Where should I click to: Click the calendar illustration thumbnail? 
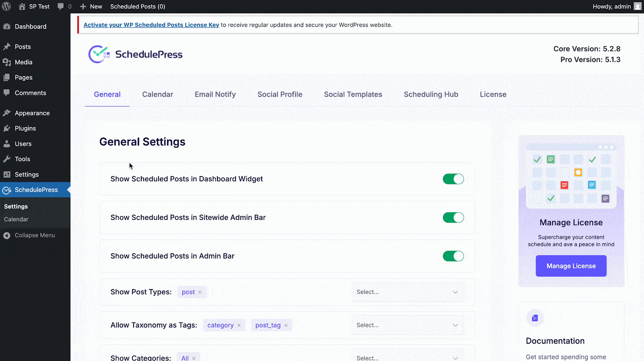(x=571, y=175)
